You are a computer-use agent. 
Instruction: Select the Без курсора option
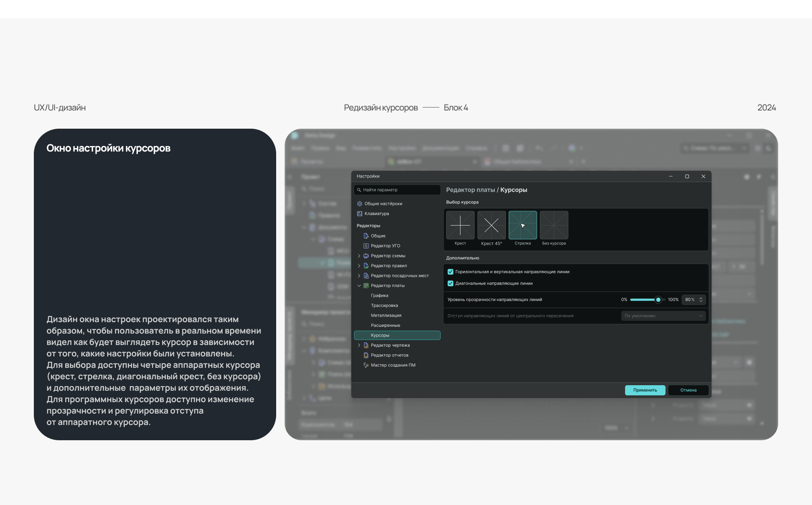[x=554, y=225]
